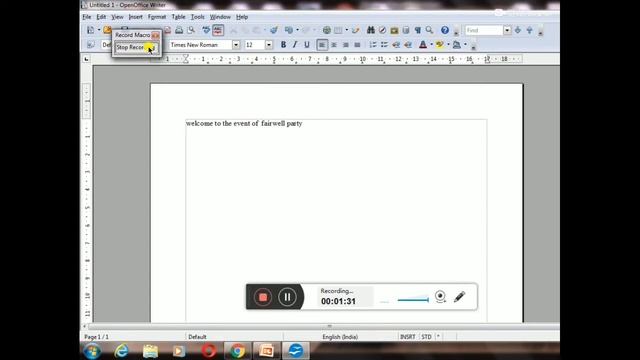640x360 pixels.
Task: Select Centered alignment
Action: (334, 44)
